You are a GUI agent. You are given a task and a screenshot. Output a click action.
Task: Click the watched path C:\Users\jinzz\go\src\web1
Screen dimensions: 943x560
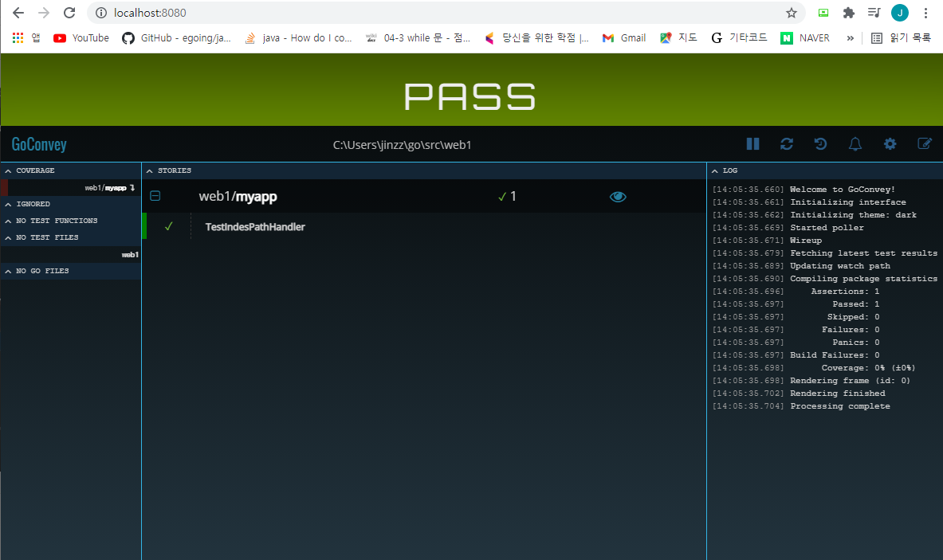[x=403, y=145]
